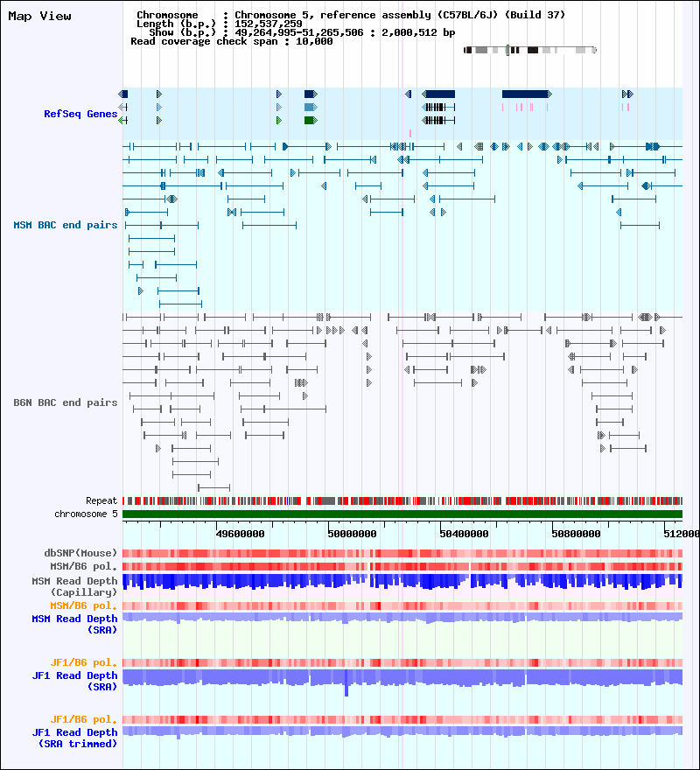The width and height of the screenshot is (700, 770).
Task: Click the Read coverage check span text
Action: tap(231, 41)
